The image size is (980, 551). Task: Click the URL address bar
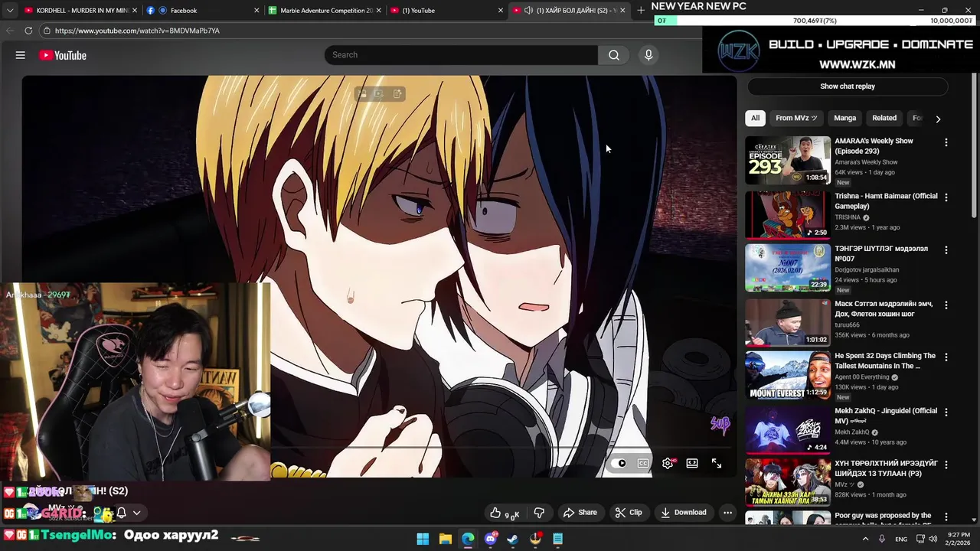tap(367, 31)
